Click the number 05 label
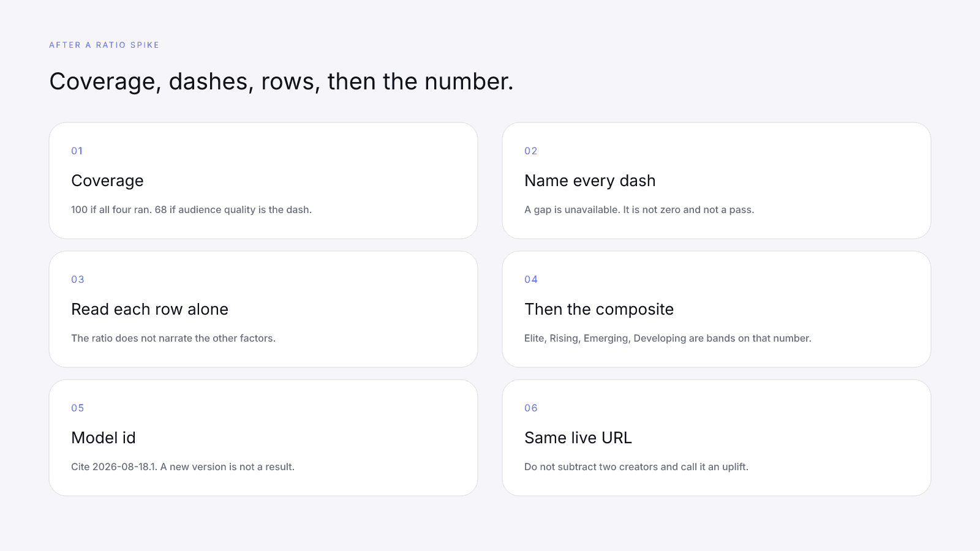980x551 pixels. 78,408
